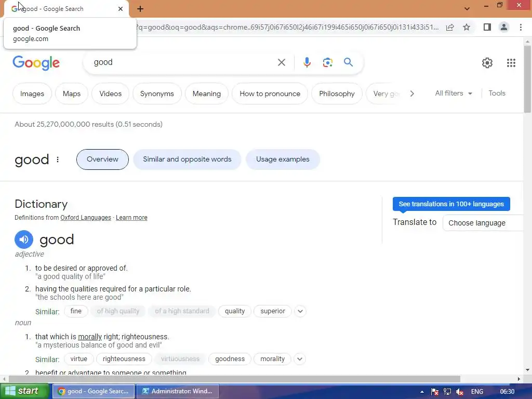Click the voice search microphone icon

point(307,62)
